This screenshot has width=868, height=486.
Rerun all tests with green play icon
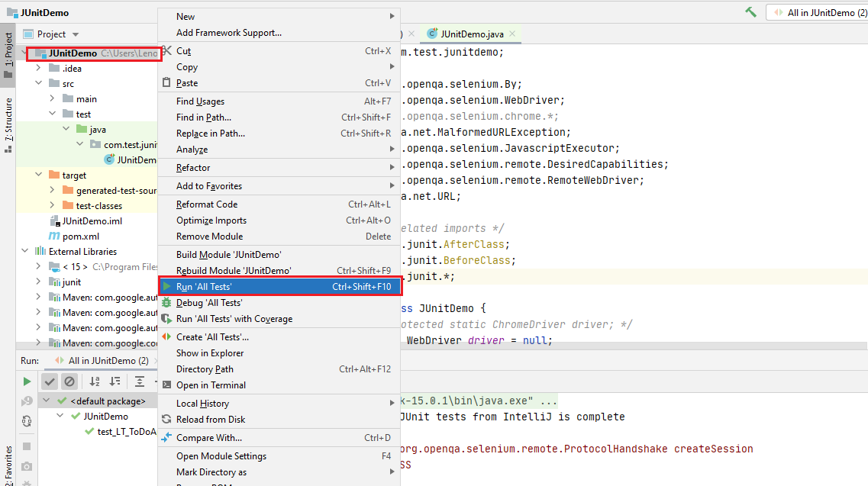(x=27, y=381)
